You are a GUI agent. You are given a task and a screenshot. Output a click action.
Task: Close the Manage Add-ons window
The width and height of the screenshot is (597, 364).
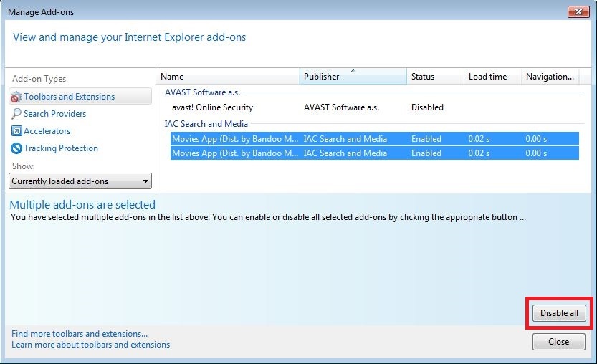click(x=578, y=11)
